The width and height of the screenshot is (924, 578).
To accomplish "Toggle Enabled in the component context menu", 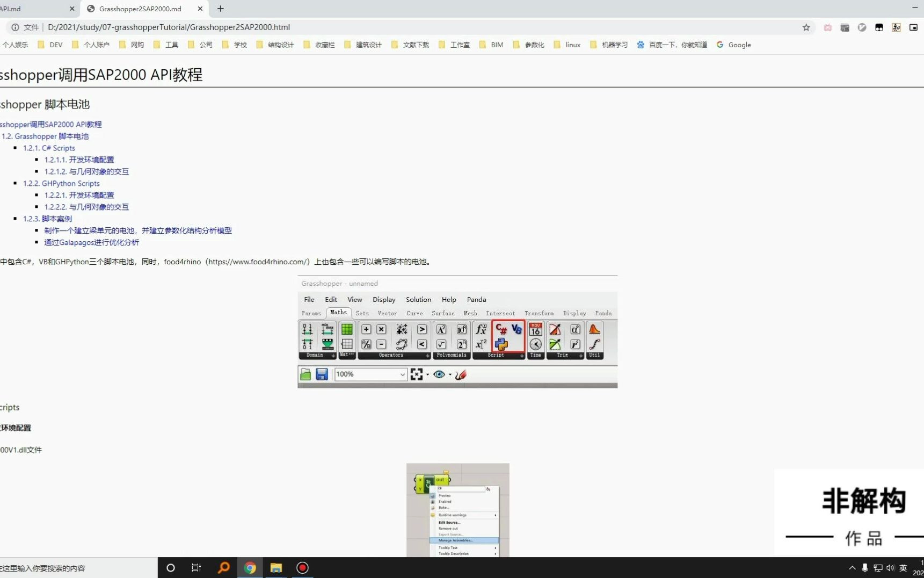I will [x=445, y=501].
